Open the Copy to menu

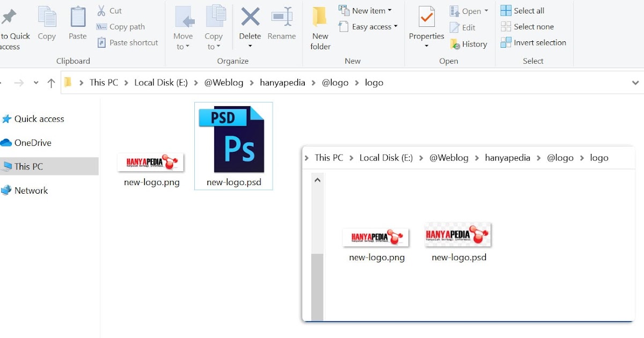tap(214, 28)
